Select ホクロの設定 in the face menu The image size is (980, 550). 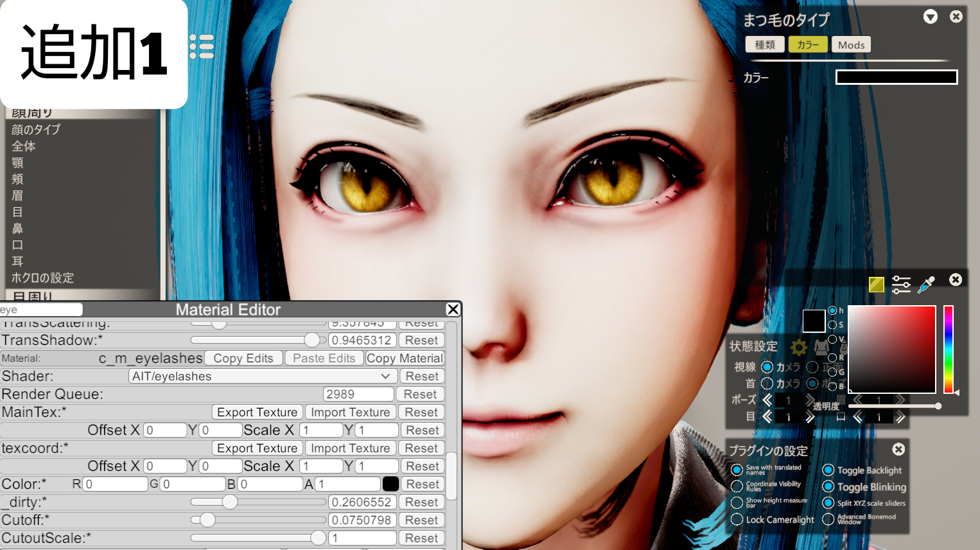click(x=42, y=278)
